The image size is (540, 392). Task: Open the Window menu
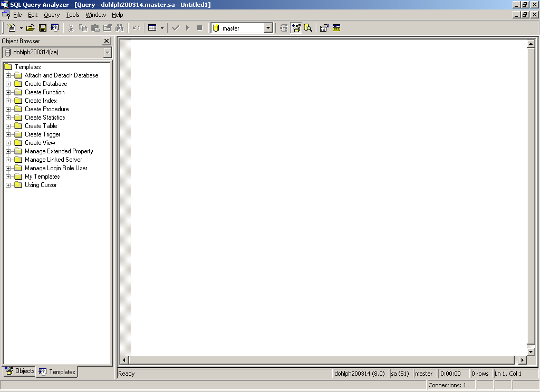point(96,15)
